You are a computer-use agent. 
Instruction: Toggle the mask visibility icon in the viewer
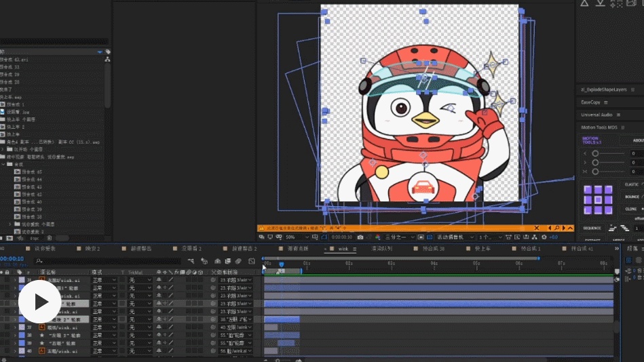tap(324, 237)
